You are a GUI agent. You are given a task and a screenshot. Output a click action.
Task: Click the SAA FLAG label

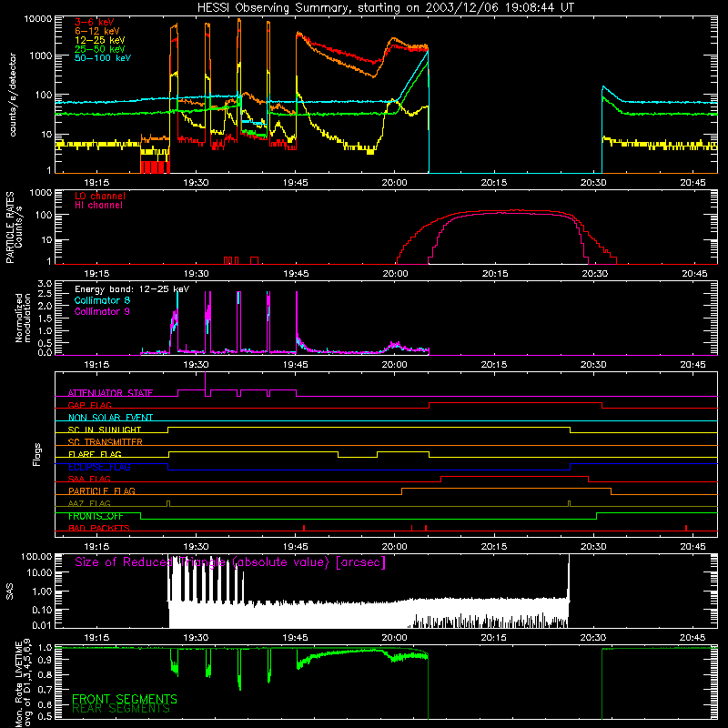coord(89,480)
